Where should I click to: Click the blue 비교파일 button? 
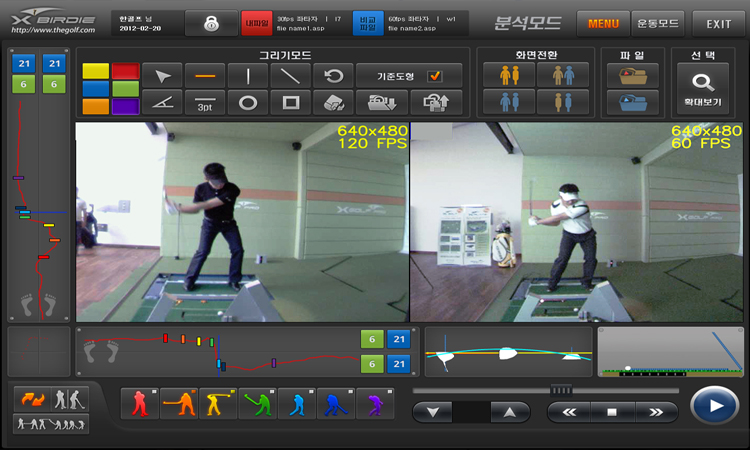click(368, 23)
